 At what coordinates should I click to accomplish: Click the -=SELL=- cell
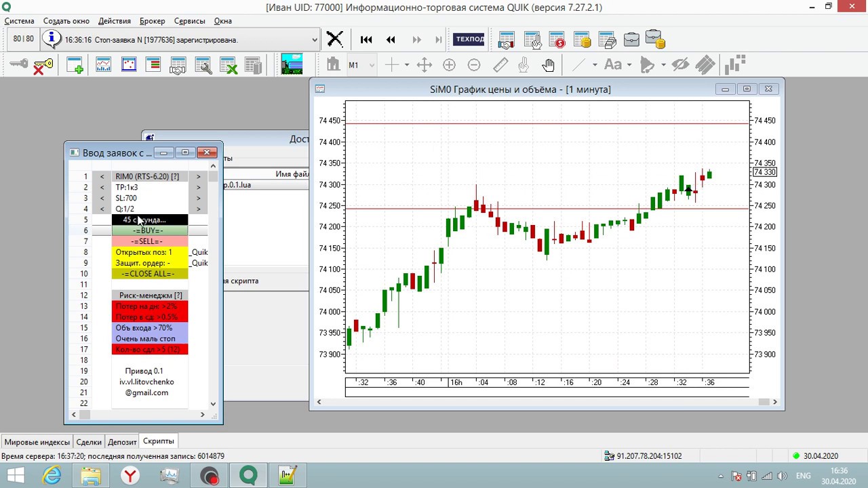click(x=150, y=241)
